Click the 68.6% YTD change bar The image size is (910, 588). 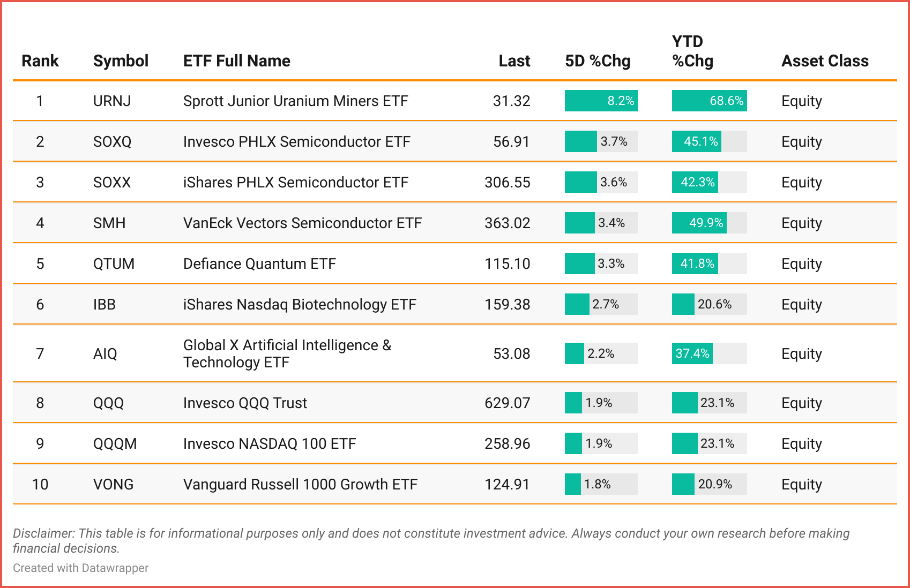709,101
